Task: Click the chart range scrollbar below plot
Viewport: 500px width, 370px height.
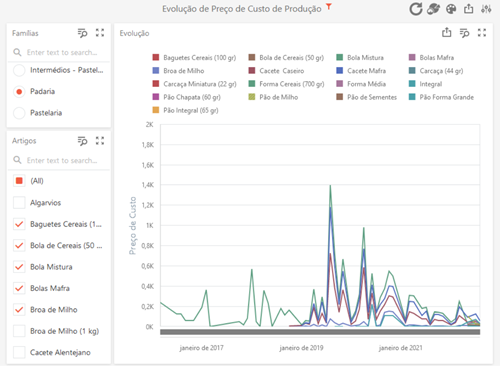Action: (320, 332)
